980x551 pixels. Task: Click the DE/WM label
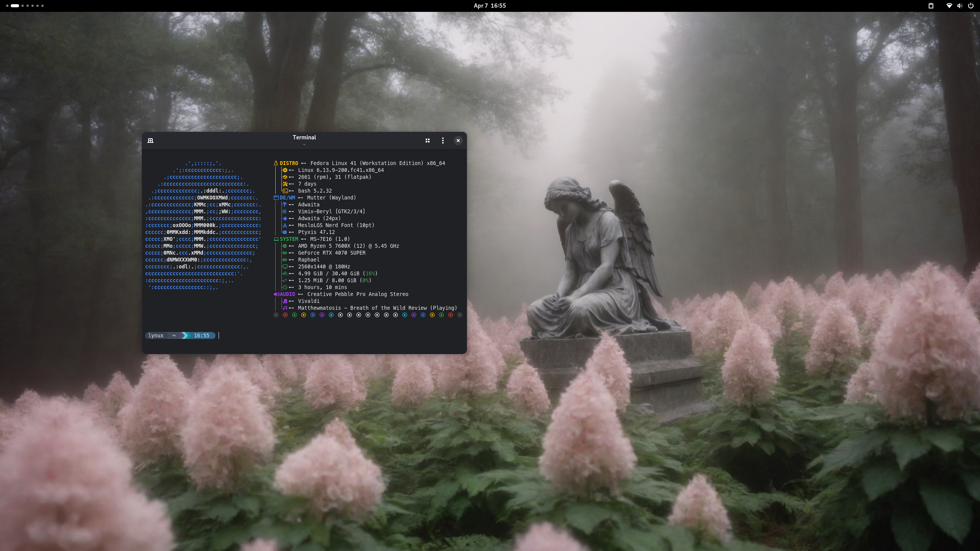pos(287,198)
